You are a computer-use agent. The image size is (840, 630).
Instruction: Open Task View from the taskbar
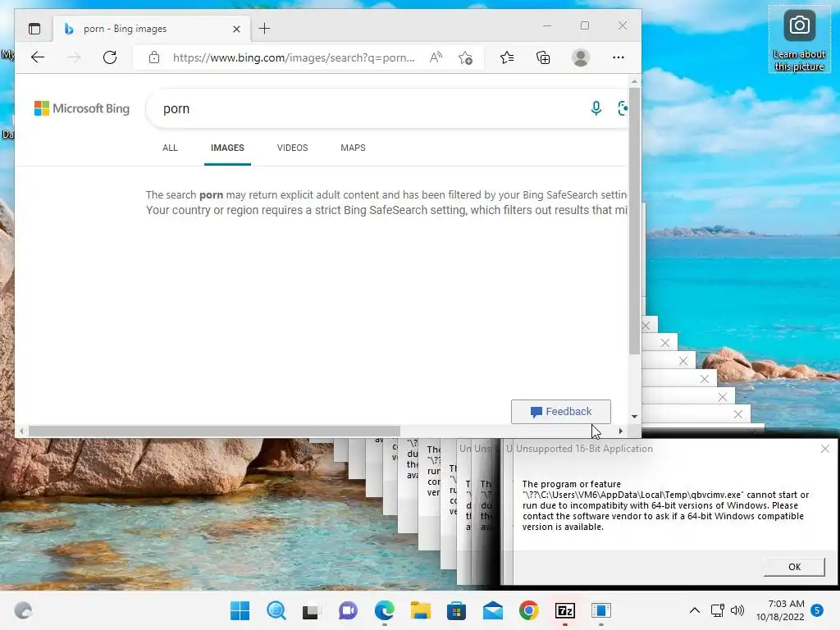[311, 610]
